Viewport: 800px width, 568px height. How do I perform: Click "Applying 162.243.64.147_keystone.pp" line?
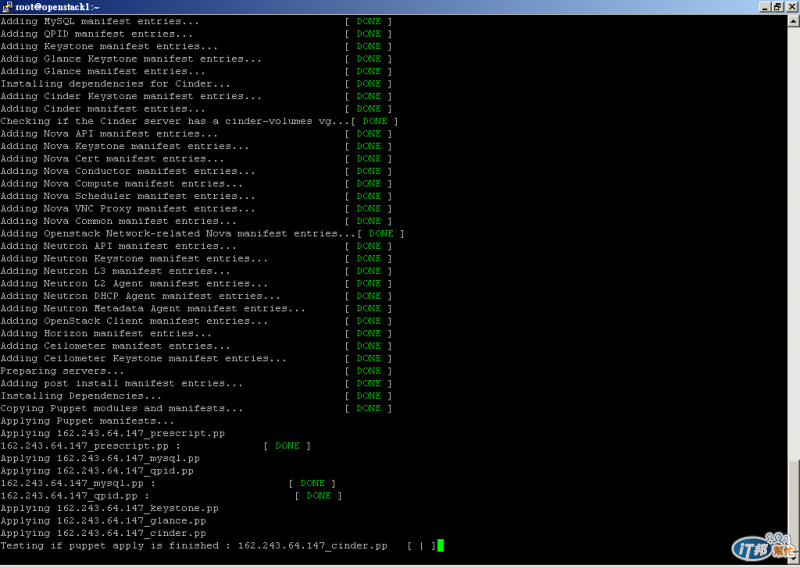[x=109, y=508]
